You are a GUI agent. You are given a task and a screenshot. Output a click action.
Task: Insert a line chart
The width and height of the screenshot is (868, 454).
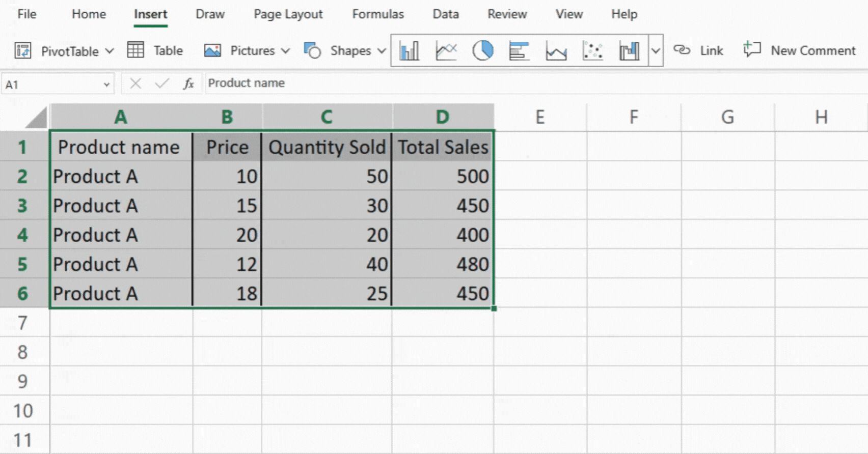click(446, 50)
